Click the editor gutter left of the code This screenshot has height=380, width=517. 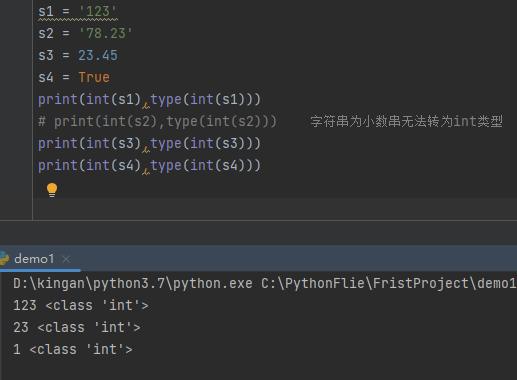pyautogui.click(x=16, y=110)
